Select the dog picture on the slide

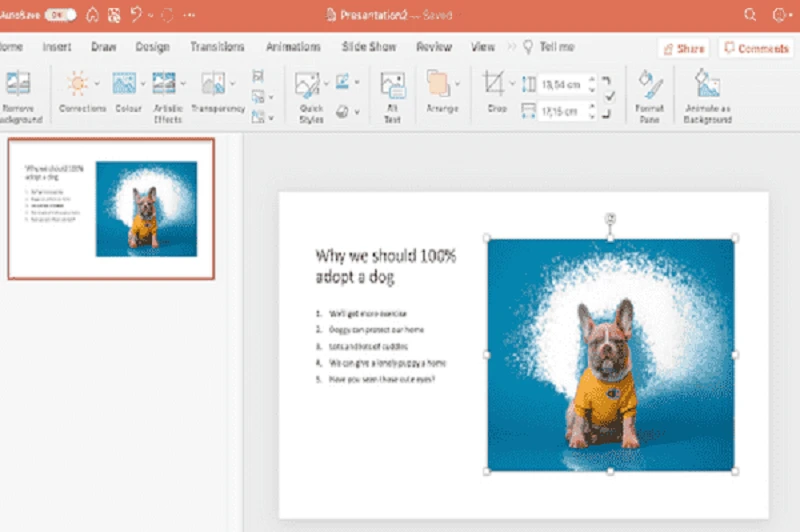click(x=611, y=354)
